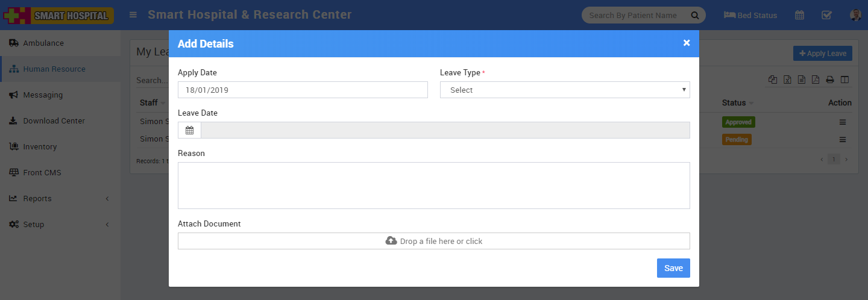Open the task checklist icon in header

(827, 15)
